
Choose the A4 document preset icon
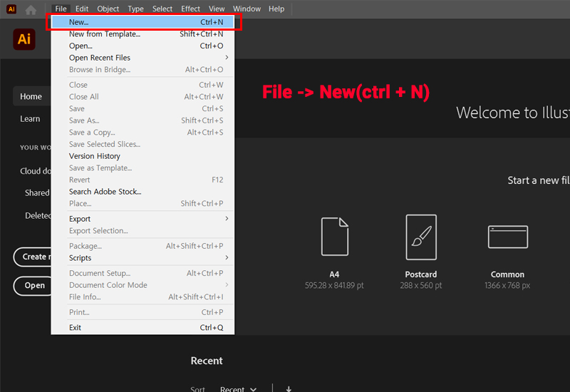tap(335, 237)
